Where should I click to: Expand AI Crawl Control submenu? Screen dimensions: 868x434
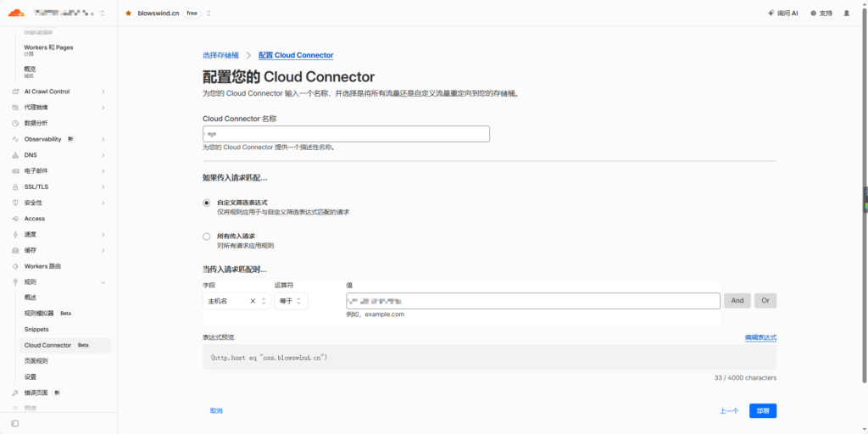[x=103, y=92]
